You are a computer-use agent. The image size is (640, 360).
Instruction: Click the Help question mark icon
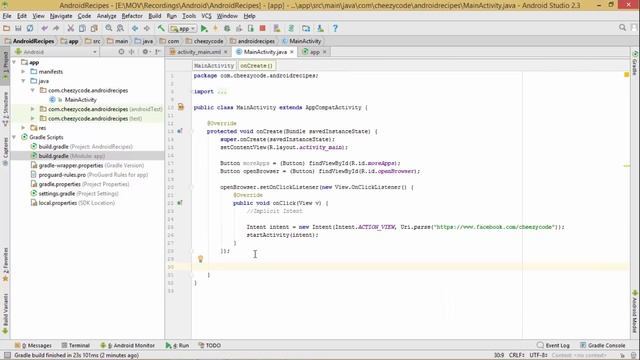point(335,29)
